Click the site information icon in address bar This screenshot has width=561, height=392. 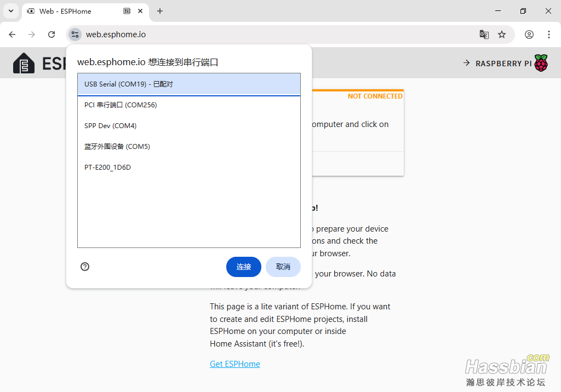click(x=75, y=34)
